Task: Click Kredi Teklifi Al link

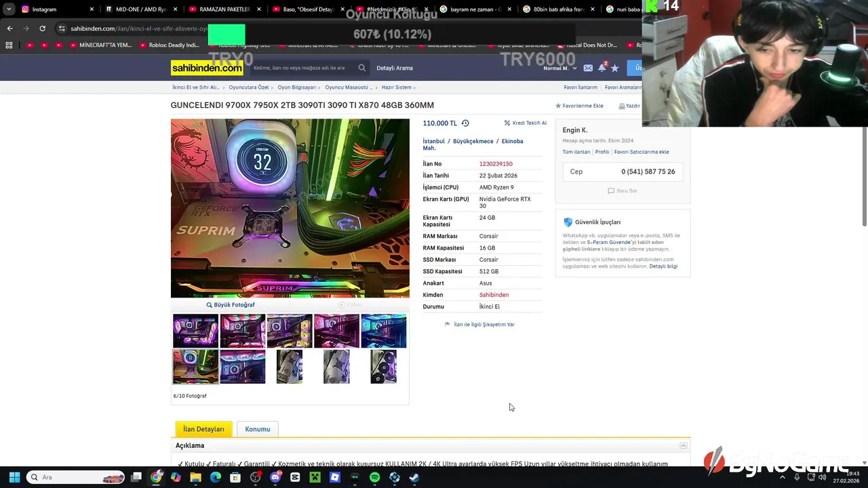Action: tap(526, 123)
